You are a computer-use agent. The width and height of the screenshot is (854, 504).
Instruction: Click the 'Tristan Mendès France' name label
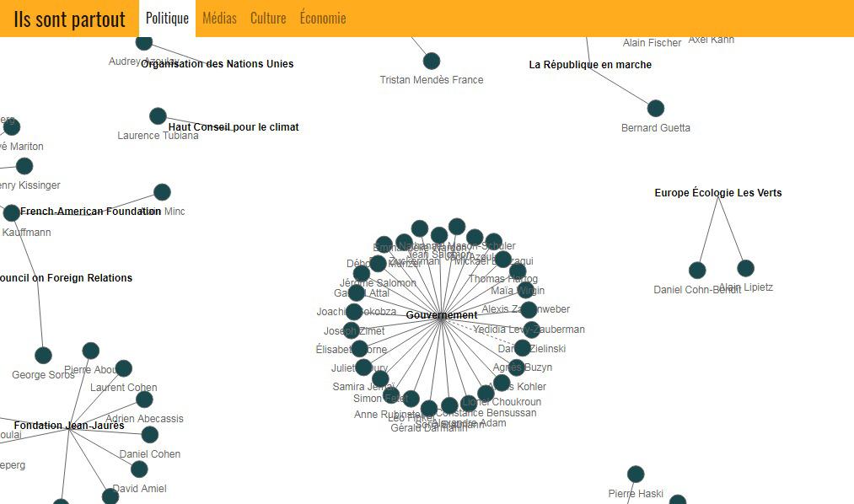click(x=432, y=80)
